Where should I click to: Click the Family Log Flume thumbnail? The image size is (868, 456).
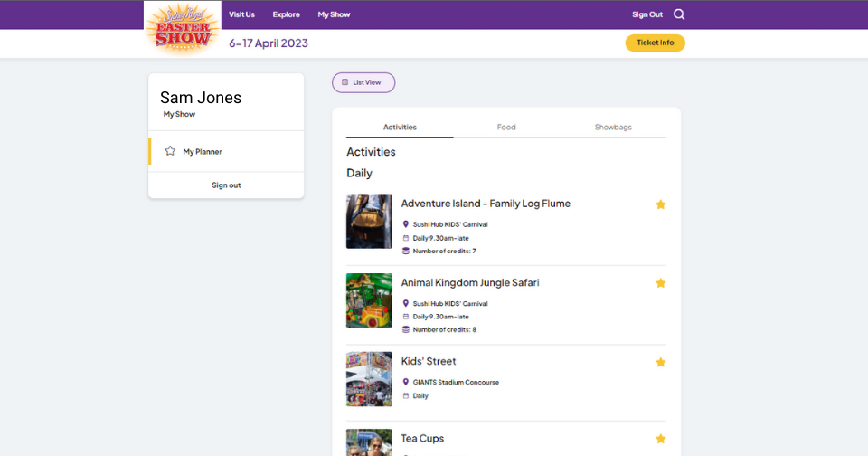coord(369,221)
